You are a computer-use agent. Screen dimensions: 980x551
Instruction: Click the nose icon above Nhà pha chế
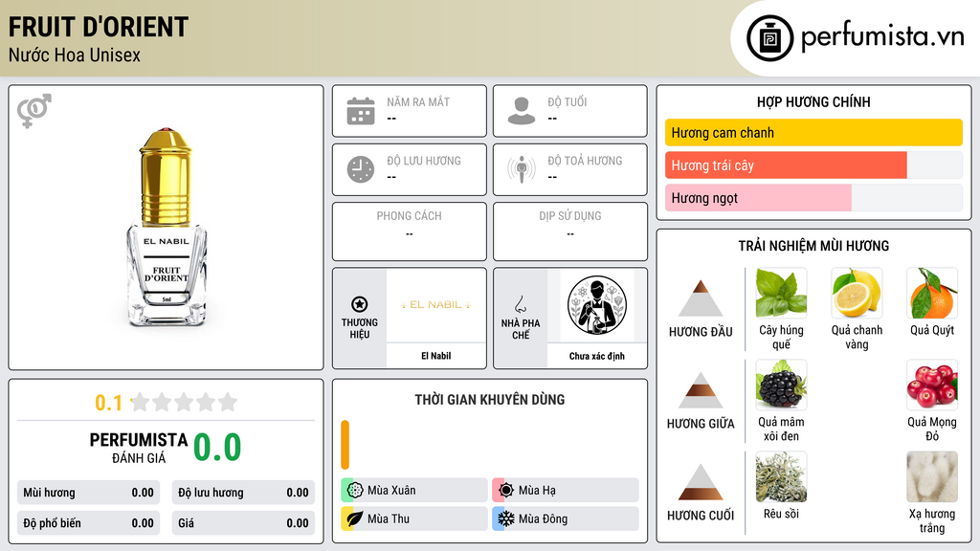[520, 304]
